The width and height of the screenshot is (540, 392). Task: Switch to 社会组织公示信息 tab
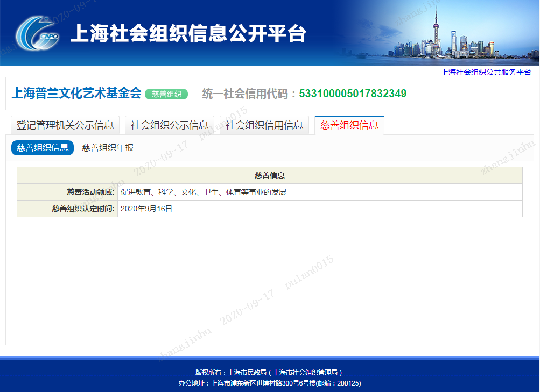tap(170, 125)
